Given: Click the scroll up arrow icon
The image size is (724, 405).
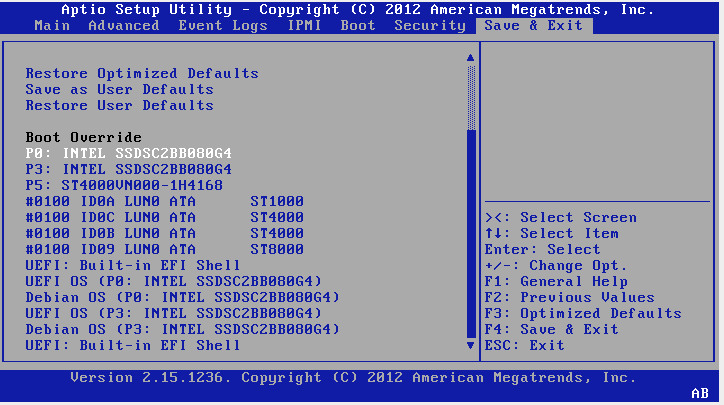Looking at the screenshot, I should (x=470, y=58).
